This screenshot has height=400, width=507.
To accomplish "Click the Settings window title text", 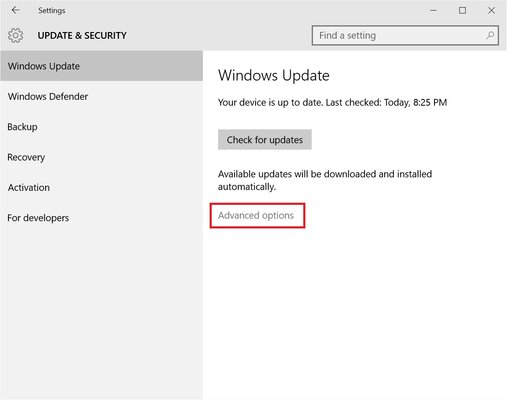I will pyautogui.click(x=52, y=11).
